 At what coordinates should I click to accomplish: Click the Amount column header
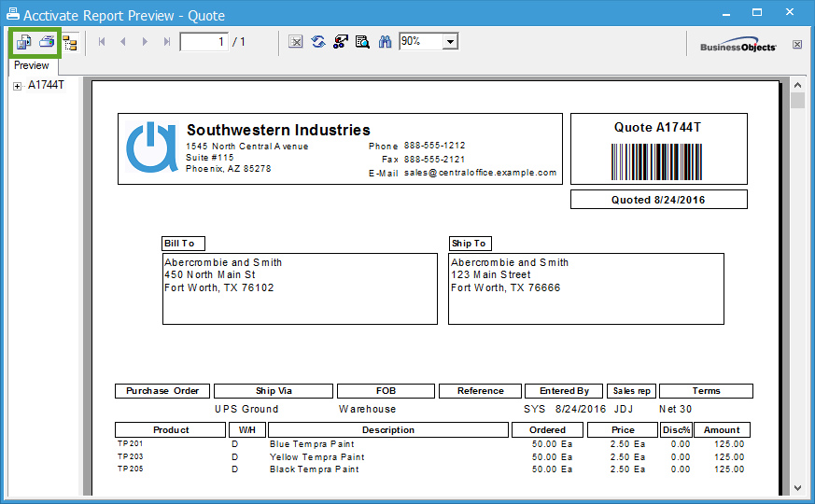tap(722, 429)
